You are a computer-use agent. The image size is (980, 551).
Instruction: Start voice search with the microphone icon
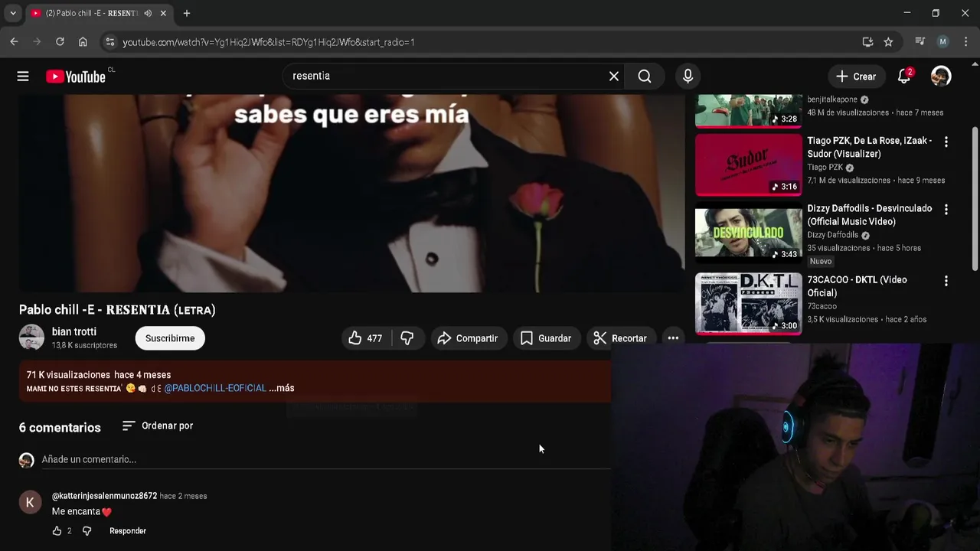[x=688, y=76]
